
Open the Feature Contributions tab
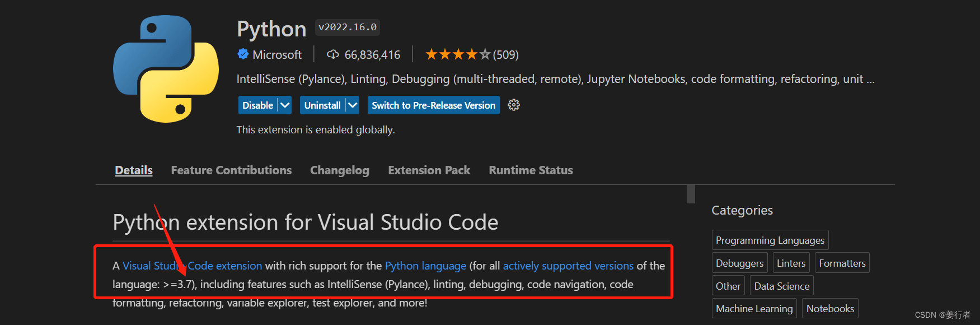tap(231, 170)
